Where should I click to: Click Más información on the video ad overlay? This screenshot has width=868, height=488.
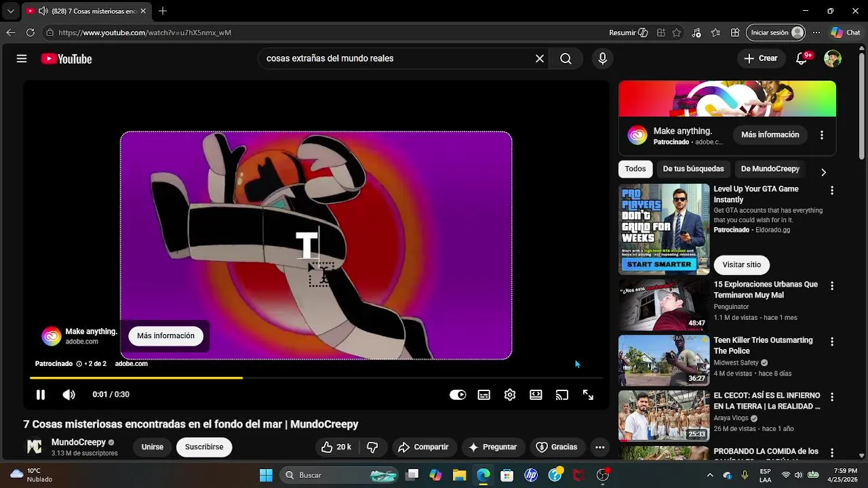165,336
